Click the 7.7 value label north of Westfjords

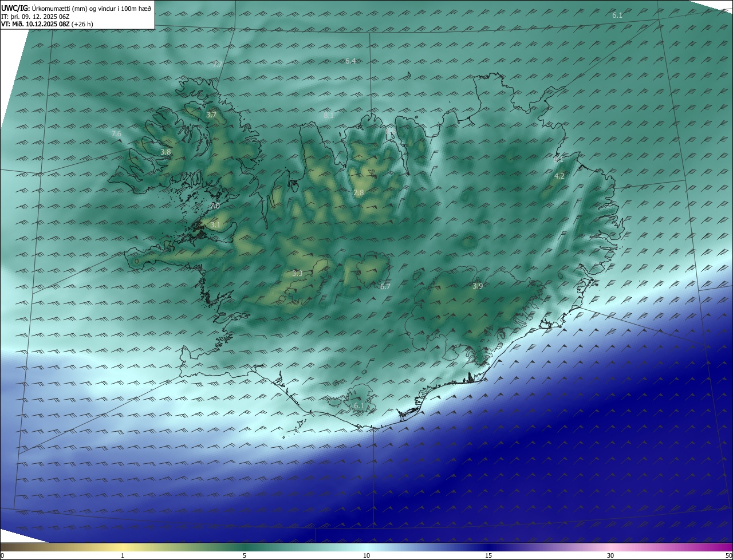pyautogui.click(x=218, y=64)
